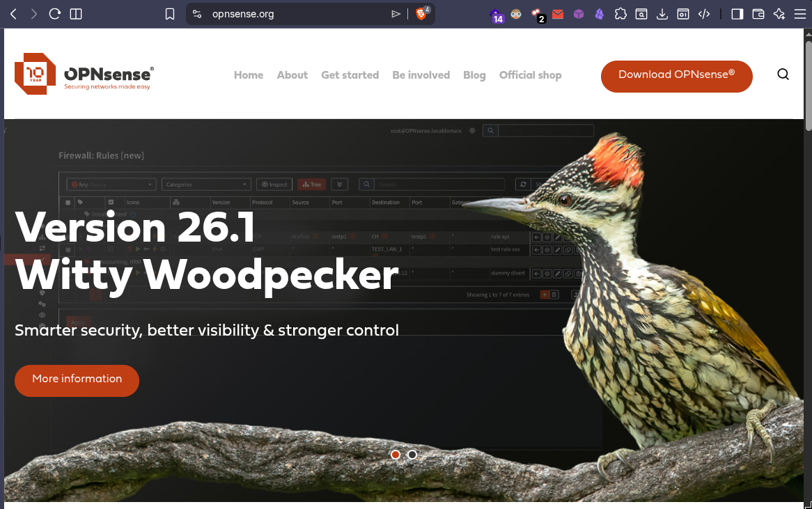
Task: Click the scrollbar up arrow
Action: [x=809, y=33]
